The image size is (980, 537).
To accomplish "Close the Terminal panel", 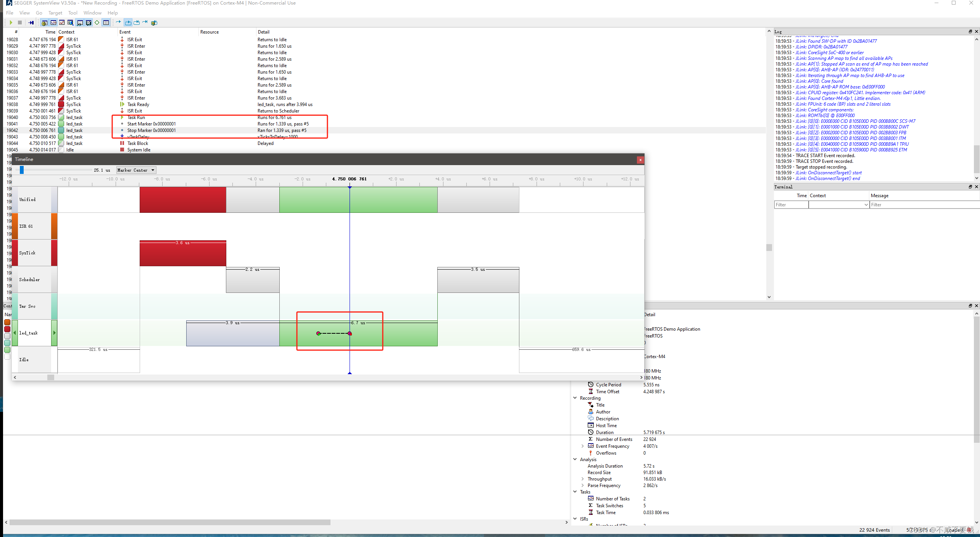I will [977, 187].
